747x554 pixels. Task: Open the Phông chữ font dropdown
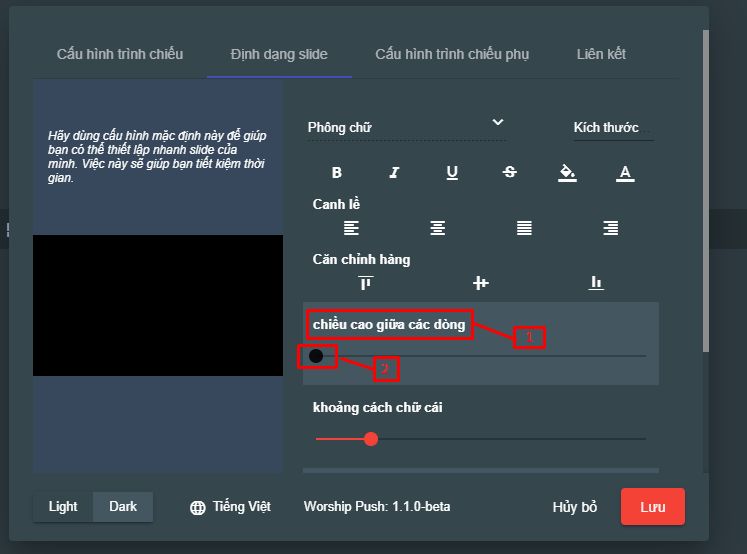(x=406, y=128)
